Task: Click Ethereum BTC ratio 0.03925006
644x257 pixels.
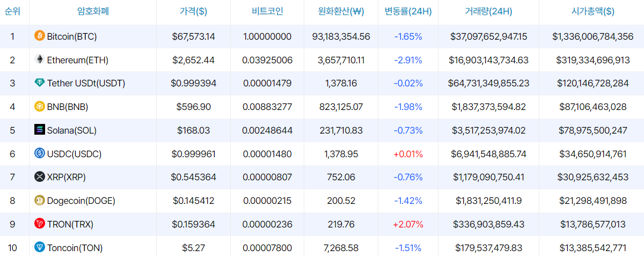Action: 267,60
